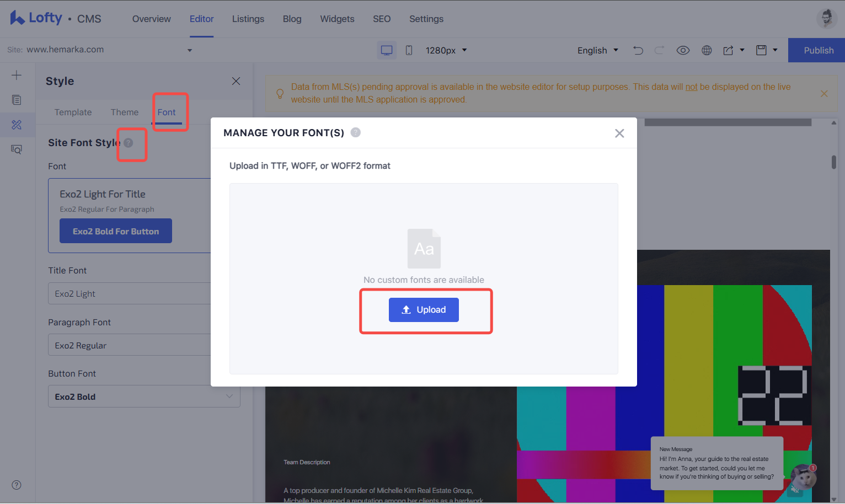
Task: Select the style design tools icon
Action: [x=17, y=125]
